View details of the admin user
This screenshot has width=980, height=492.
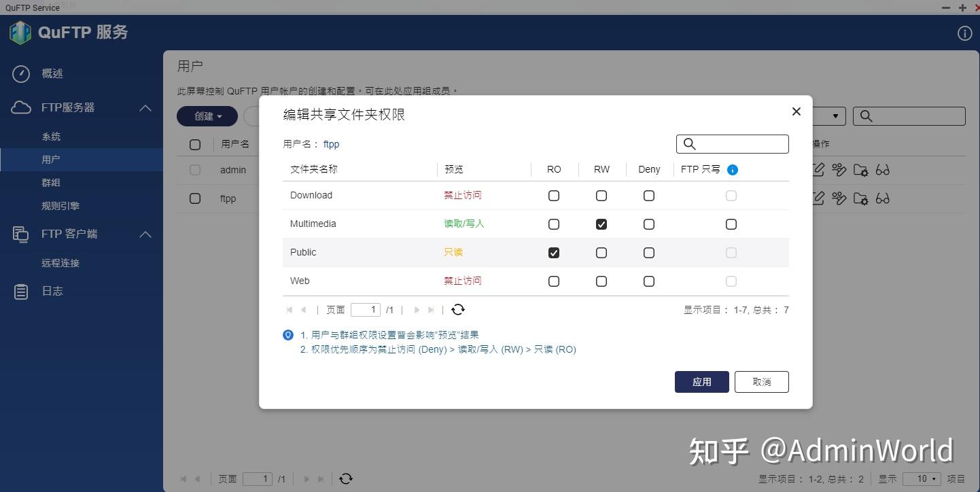click(x=883, y=170)
